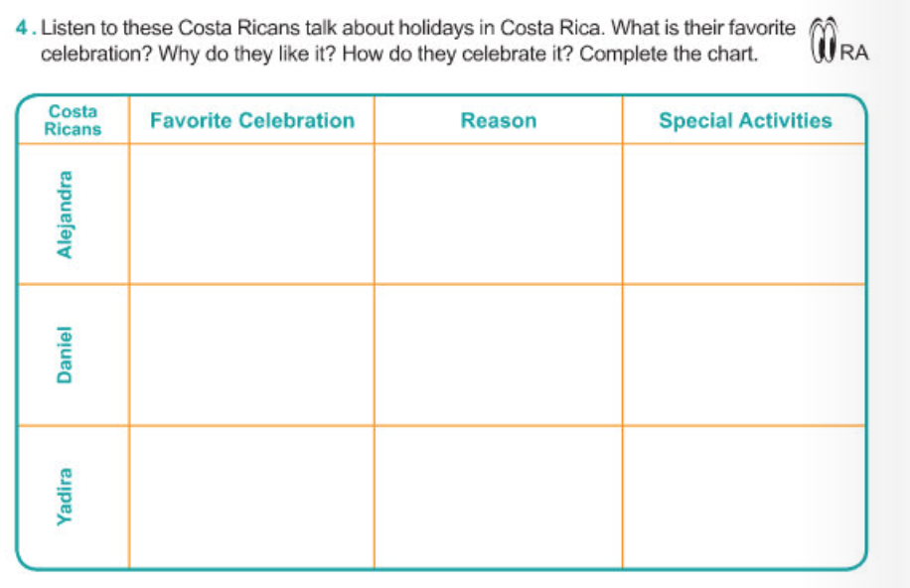Click Daniel's Special Activities cell
This screenshot has width=910, height=588.
point(745,355)
